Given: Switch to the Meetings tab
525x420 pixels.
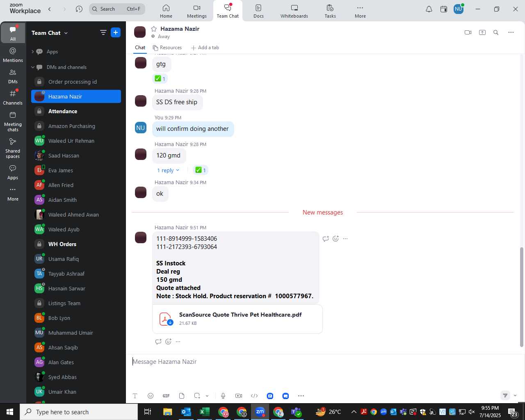Looking at the screenshot, I should click(x=197, y=11).
